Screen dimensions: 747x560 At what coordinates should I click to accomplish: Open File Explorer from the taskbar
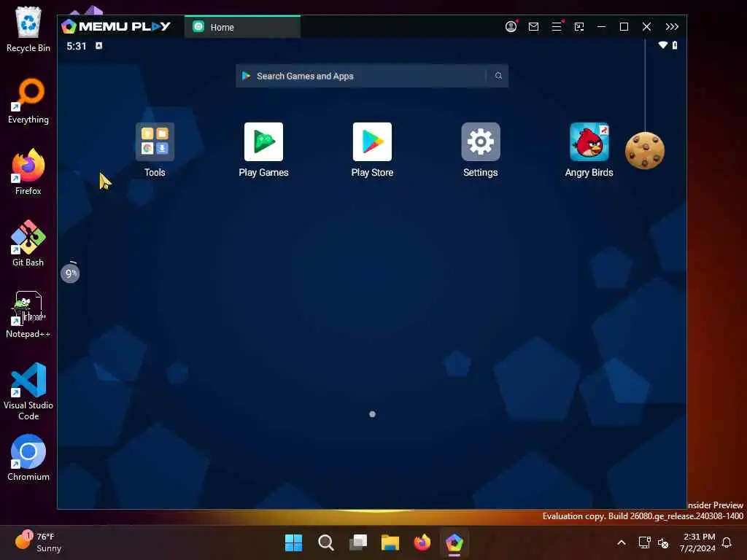390,542
